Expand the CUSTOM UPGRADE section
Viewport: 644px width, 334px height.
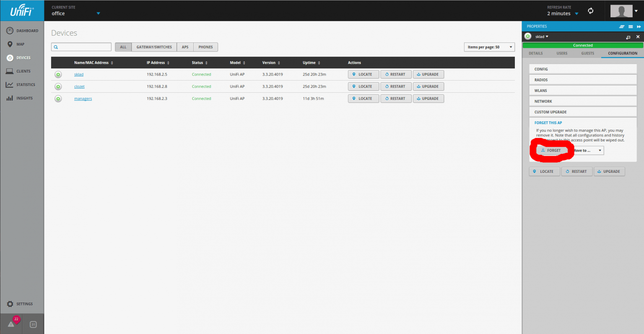point(583,112)
